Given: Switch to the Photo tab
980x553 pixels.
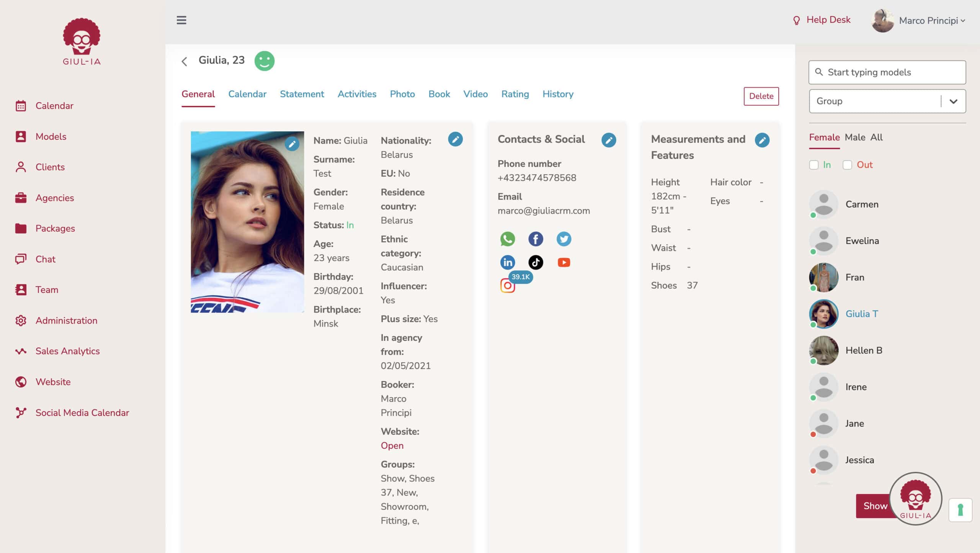Looking at the screenshot, I should pos(402,94).
